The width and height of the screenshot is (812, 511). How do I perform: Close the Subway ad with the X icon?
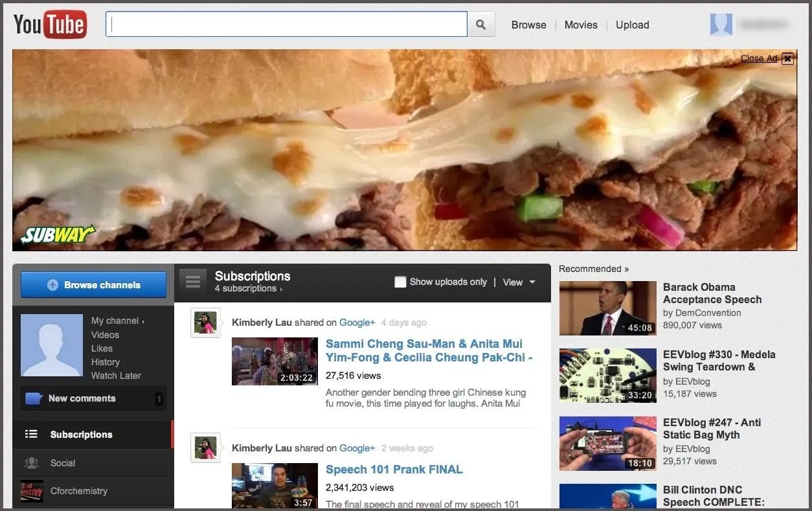tap(787, 58)
